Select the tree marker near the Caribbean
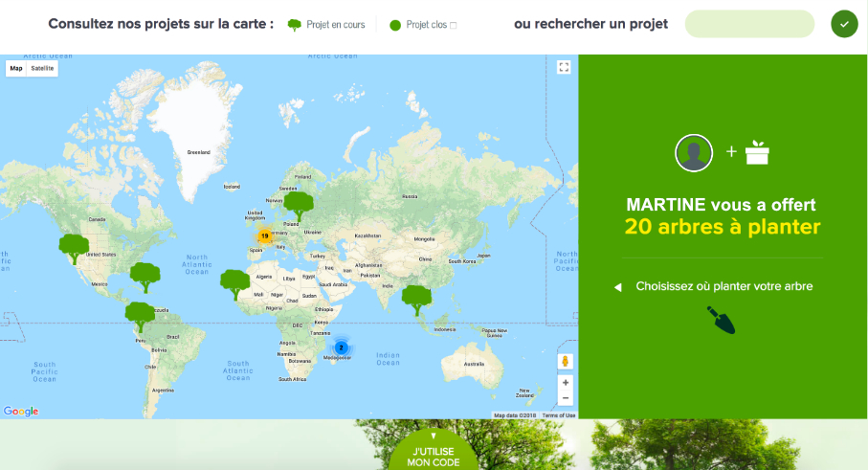 [145, 277]
